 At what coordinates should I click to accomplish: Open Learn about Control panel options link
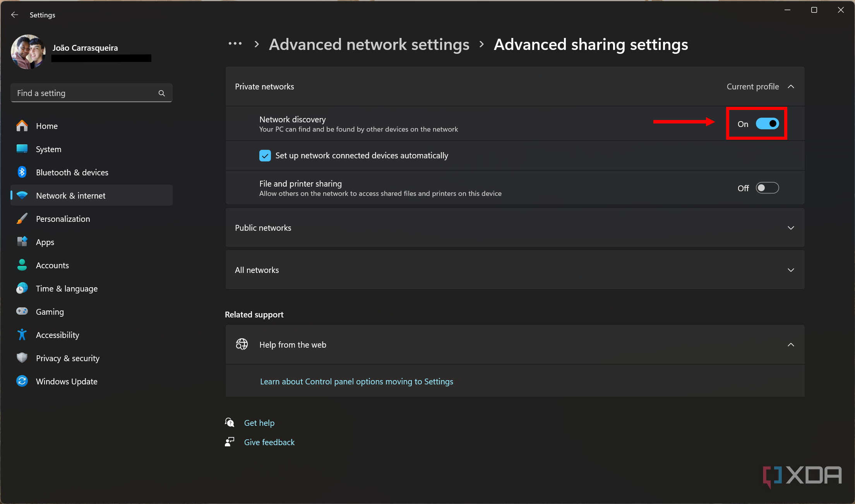pyautogui.click(x=356, y=381)
